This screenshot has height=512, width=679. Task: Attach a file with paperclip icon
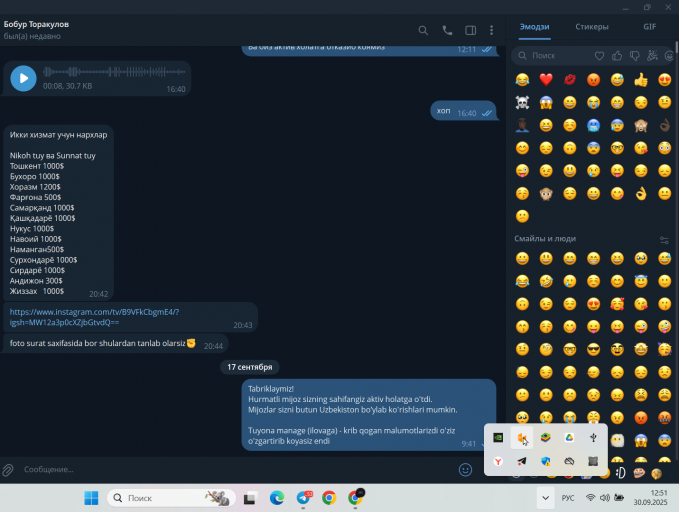[8, 470]
